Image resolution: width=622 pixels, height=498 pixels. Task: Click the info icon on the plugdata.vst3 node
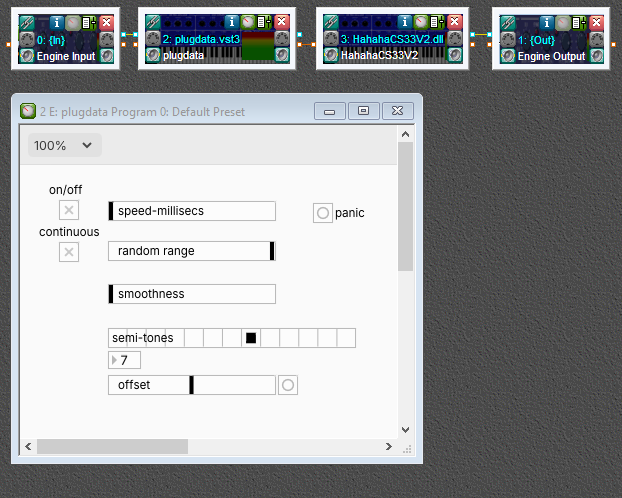232,21
